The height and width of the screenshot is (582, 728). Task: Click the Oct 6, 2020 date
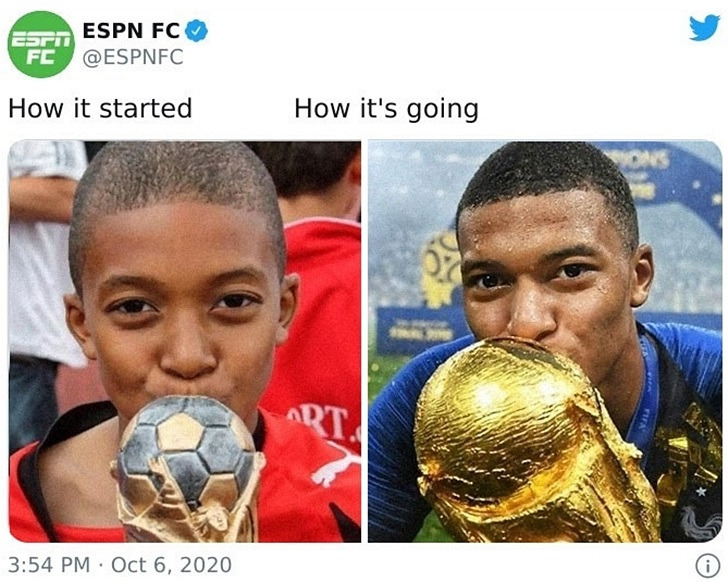pos(172,565)
